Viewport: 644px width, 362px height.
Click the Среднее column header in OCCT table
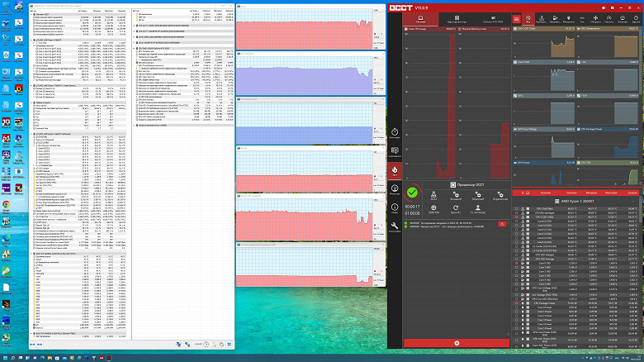click(632, 193)
